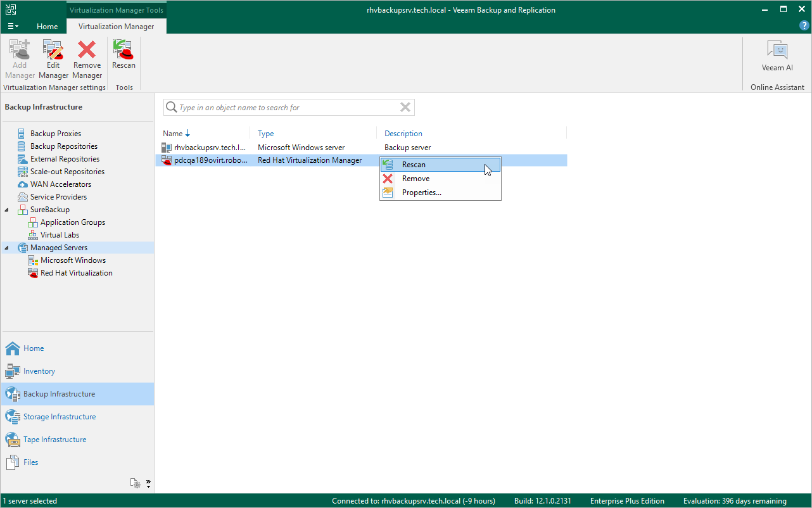Click the External Repositories tree icon

click(23, 159)
